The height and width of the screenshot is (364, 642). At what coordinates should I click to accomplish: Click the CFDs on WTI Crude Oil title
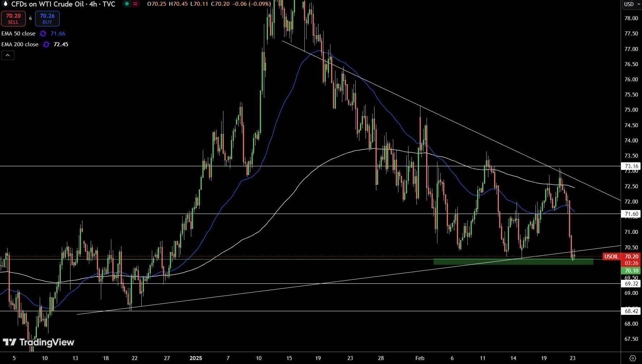coord(63,4)
